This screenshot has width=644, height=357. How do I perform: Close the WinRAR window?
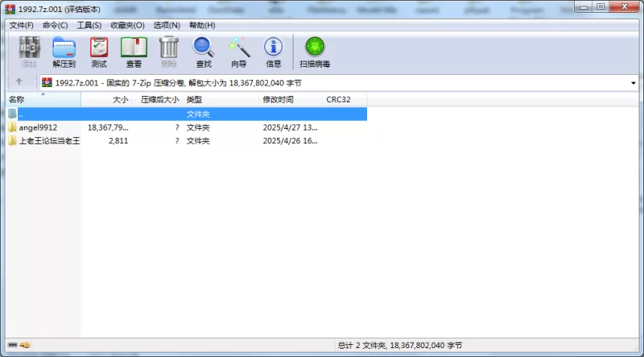point(625,6)
